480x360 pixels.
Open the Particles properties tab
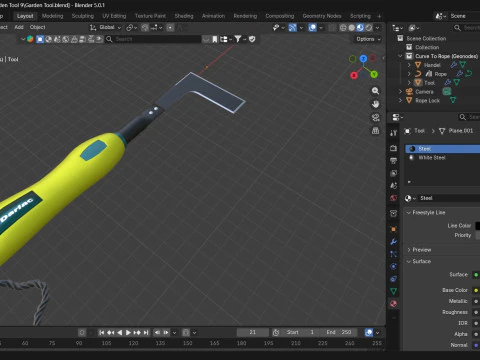393,254
